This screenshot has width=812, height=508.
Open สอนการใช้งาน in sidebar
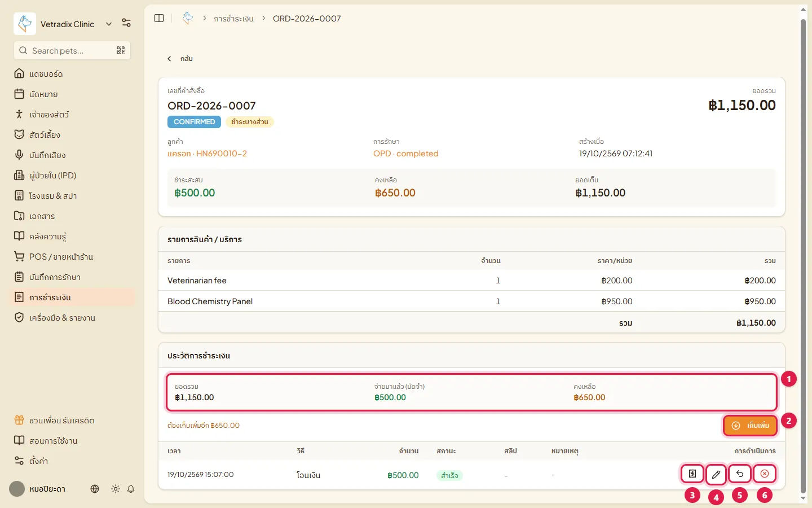pyautogui.click(x=72, y=441)
